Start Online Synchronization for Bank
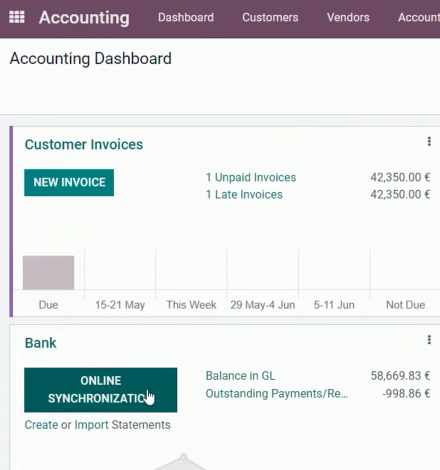The height and width of the screenshot is (470, 440). pyautogui.click(x=100, y=390)
